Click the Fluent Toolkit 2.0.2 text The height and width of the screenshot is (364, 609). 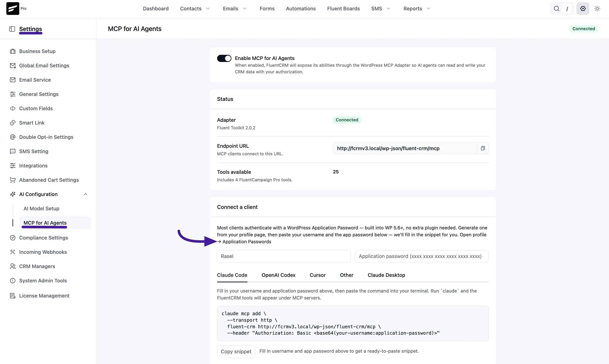pyautogui.click(x=236, y=128)
